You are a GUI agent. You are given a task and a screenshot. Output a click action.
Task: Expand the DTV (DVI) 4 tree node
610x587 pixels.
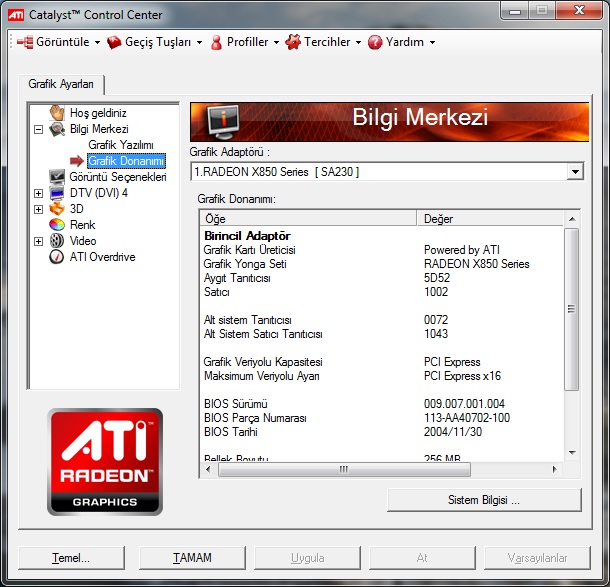[x=39, y=193]
